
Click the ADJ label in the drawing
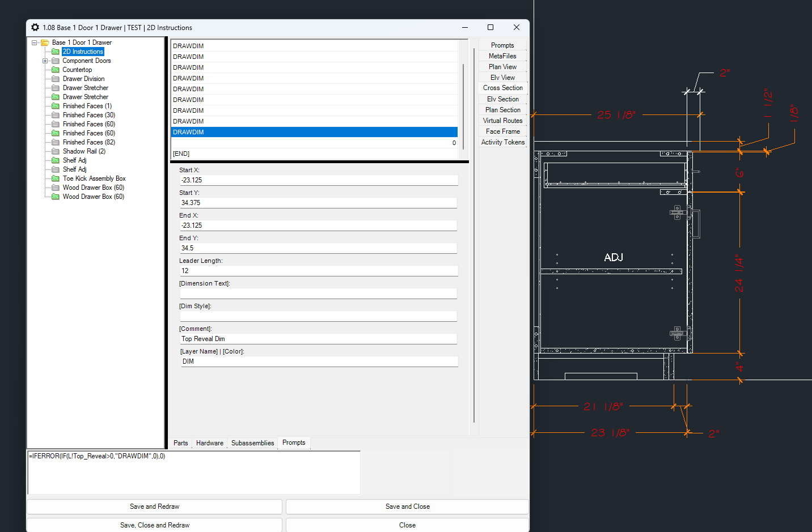tap(614, 257)
